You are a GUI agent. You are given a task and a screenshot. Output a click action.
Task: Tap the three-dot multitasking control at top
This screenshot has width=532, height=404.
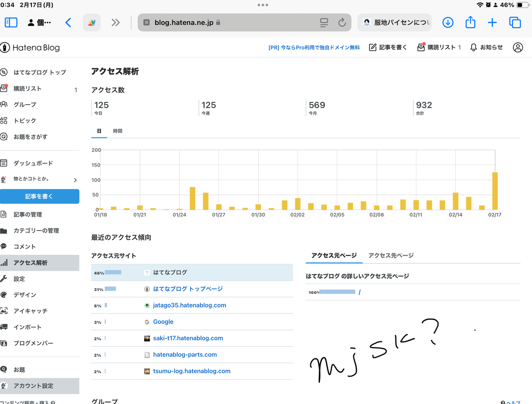tap(262, 5)
